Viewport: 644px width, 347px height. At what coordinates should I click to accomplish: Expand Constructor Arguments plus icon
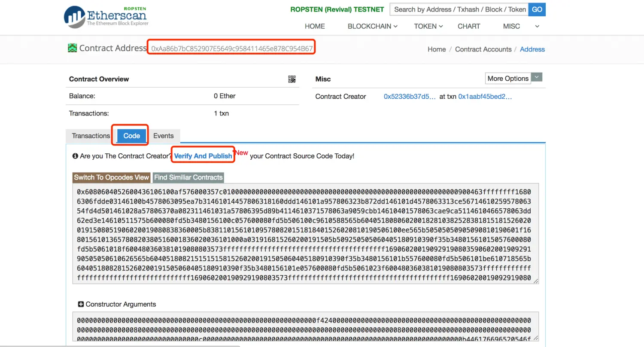pyautogui.click(x=81, y=304)
